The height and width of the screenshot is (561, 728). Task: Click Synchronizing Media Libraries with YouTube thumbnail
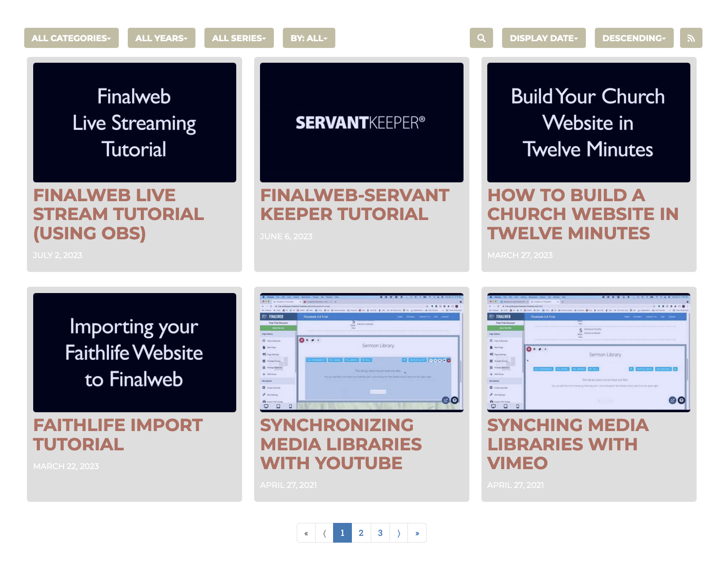tap(361, 352)
